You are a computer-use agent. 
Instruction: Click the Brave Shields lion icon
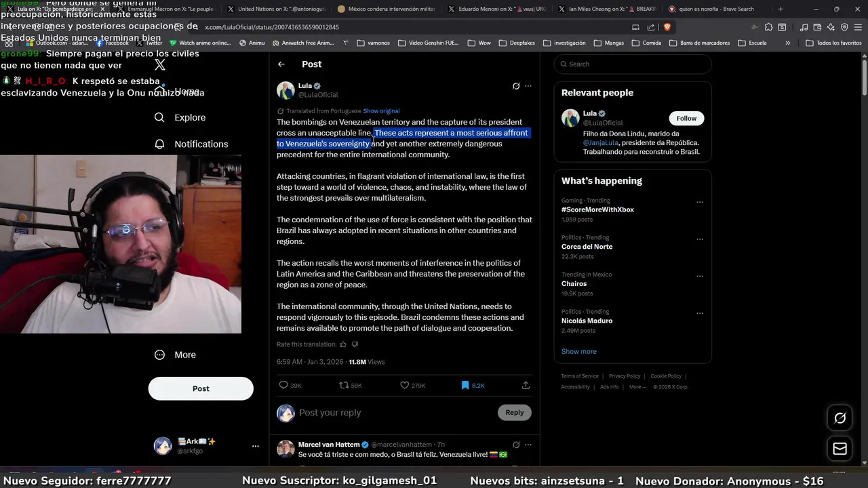[667, 27]
